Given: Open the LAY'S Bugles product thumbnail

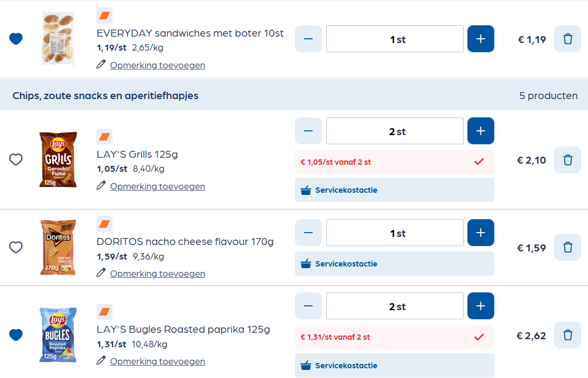Looking at the screenshot, I should pos(58,334).
